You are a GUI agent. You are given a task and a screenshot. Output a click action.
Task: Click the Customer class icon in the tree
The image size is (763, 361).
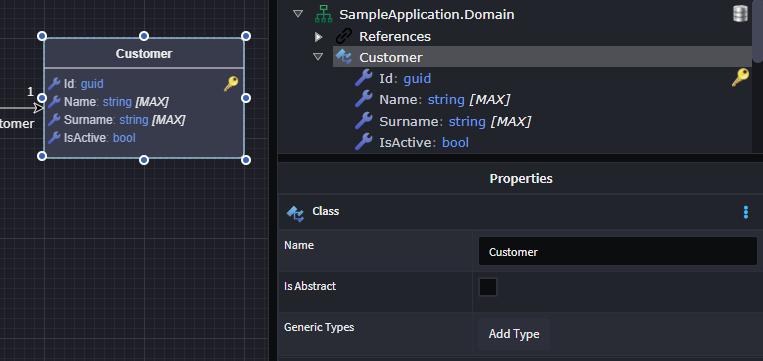pyautogui.click(x=344, y=57)
